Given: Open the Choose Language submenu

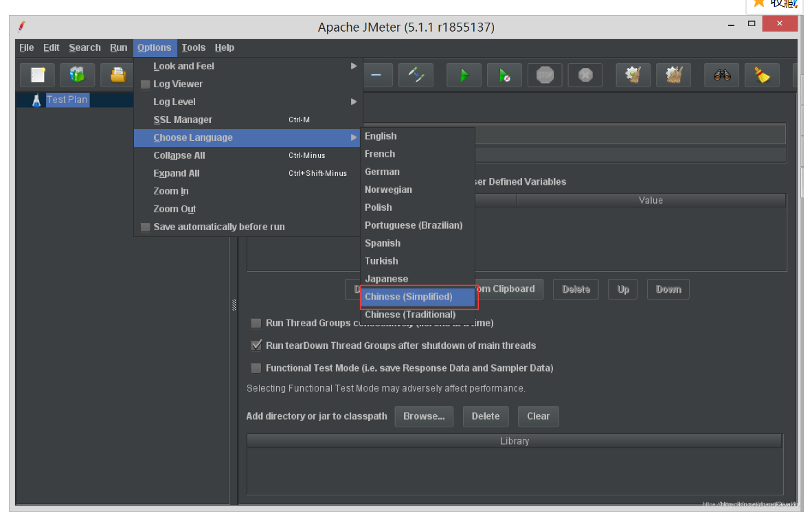Looking at the screenshot, I should click(247, 138).
